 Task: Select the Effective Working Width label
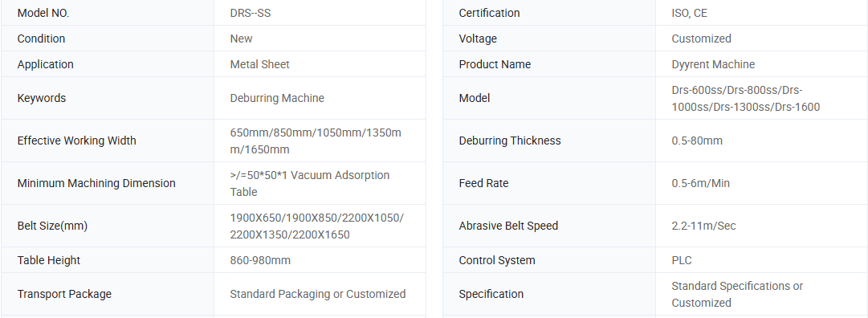[x=76, y=141]
